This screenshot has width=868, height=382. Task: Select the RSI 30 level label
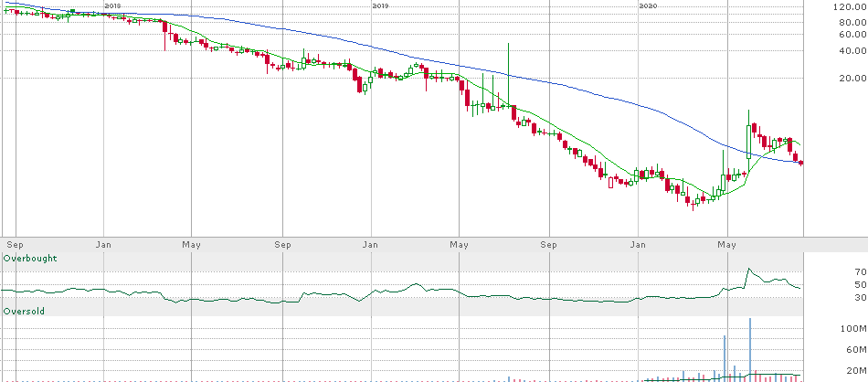click(860, 297)
